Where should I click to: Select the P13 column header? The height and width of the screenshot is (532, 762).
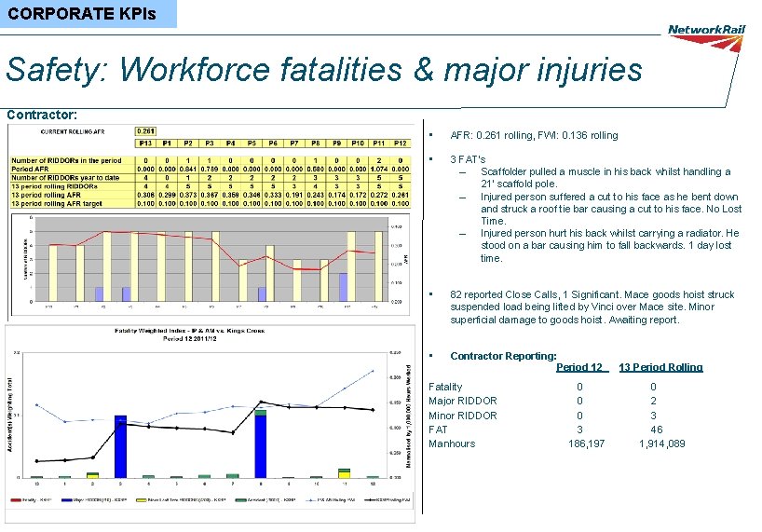pos(145,143)
